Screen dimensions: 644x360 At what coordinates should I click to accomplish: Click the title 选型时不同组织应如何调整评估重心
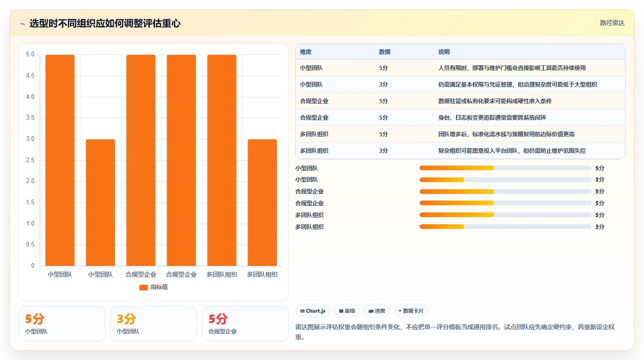click(x=105, y=24)
